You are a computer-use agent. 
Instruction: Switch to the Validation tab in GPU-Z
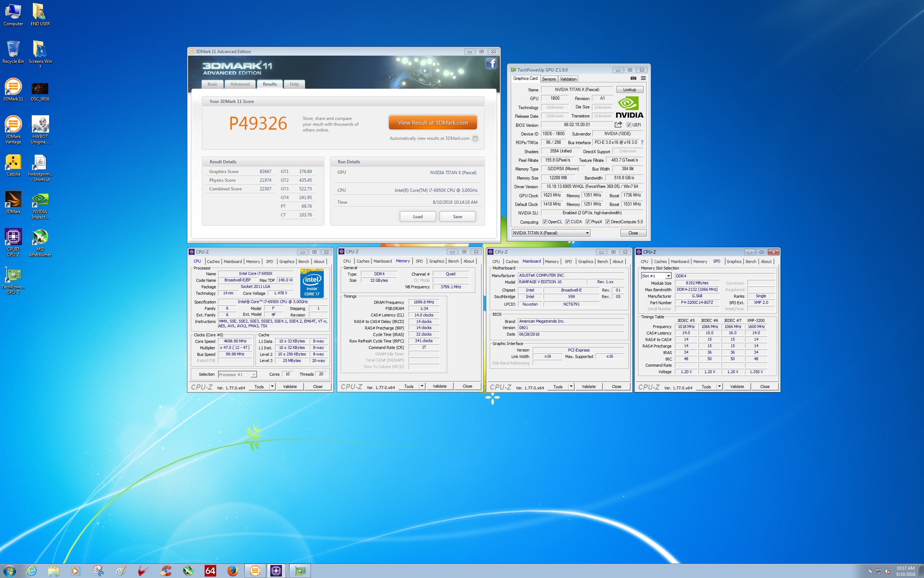[x=568, y=79]
